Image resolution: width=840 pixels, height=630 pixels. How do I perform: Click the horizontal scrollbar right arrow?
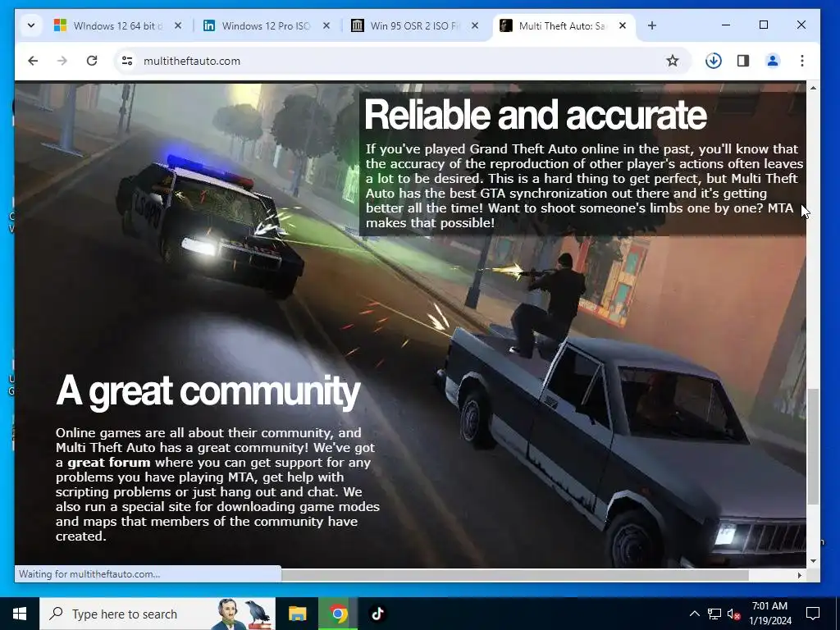[799, 575]
